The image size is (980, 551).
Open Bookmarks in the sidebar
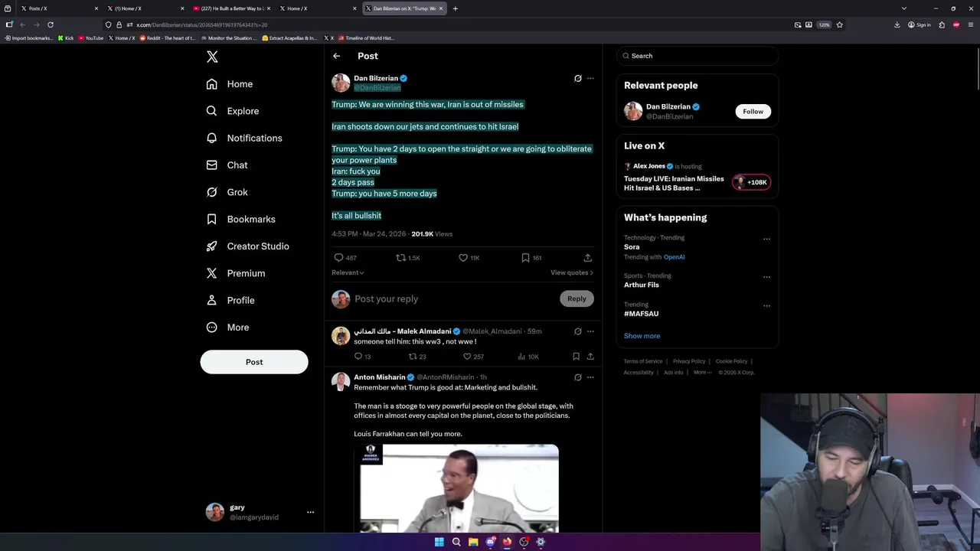(240, 219)
